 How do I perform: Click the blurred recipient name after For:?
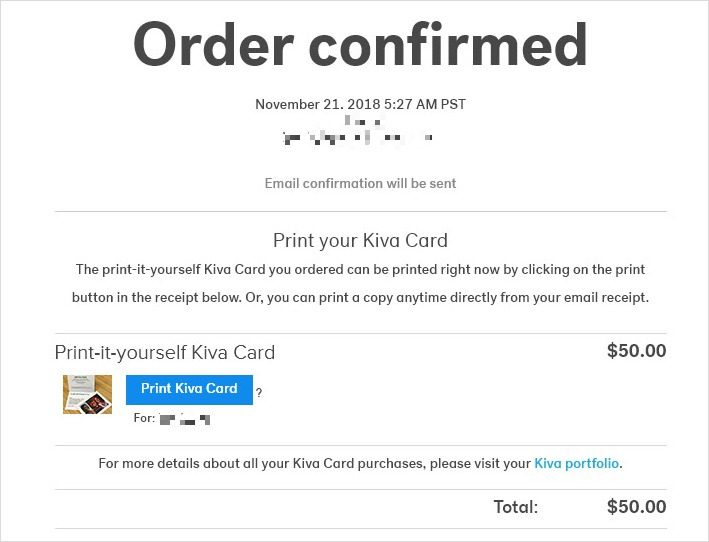[x=185, y=419]
